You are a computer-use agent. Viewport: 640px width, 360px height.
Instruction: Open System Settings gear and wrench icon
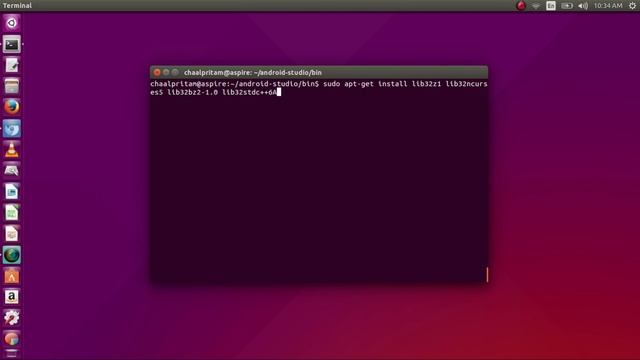pos(11,318)
